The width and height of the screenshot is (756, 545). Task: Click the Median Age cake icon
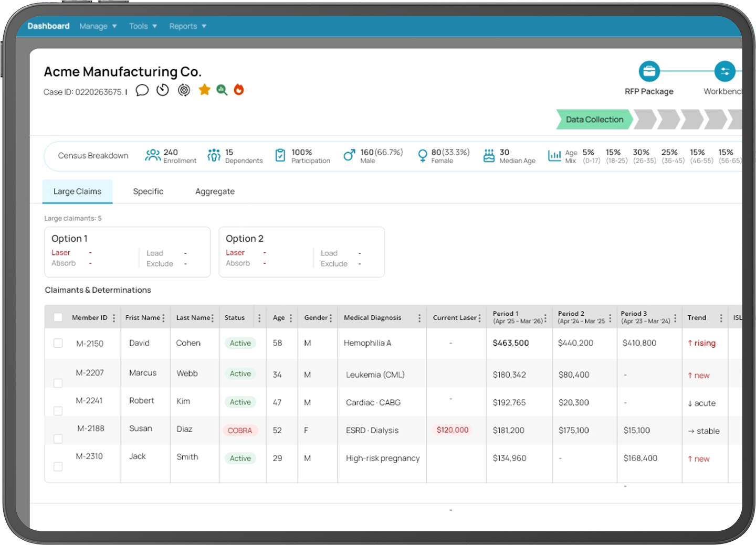tap(489, 155)
